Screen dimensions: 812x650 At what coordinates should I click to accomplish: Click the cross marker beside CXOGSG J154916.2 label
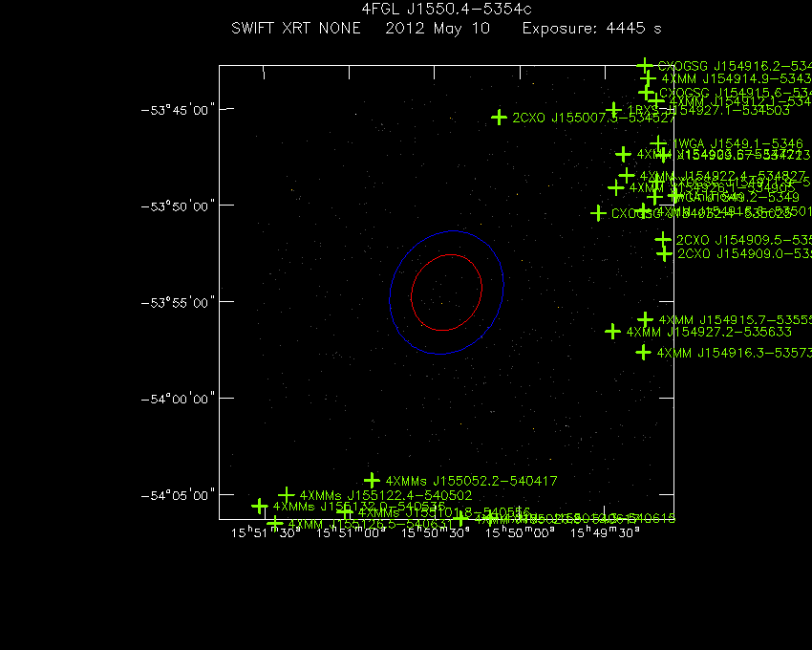644,65
